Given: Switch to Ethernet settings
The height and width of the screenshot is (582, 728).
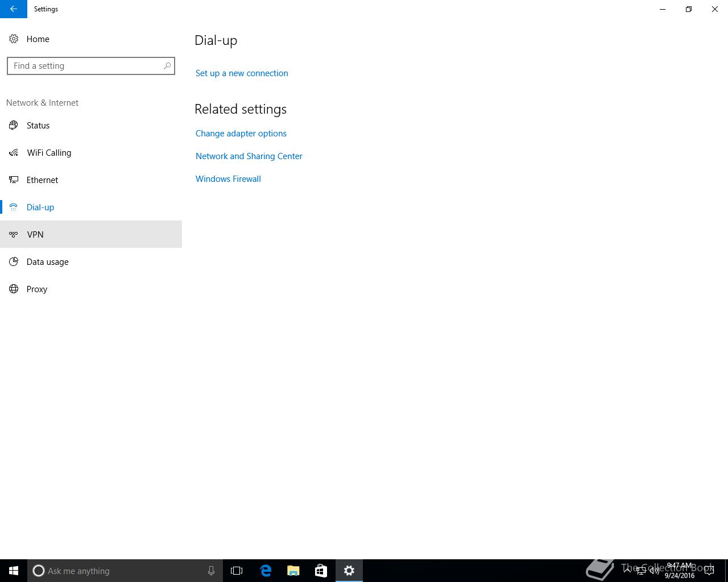Looking at the screenshot, I should 91,180.
